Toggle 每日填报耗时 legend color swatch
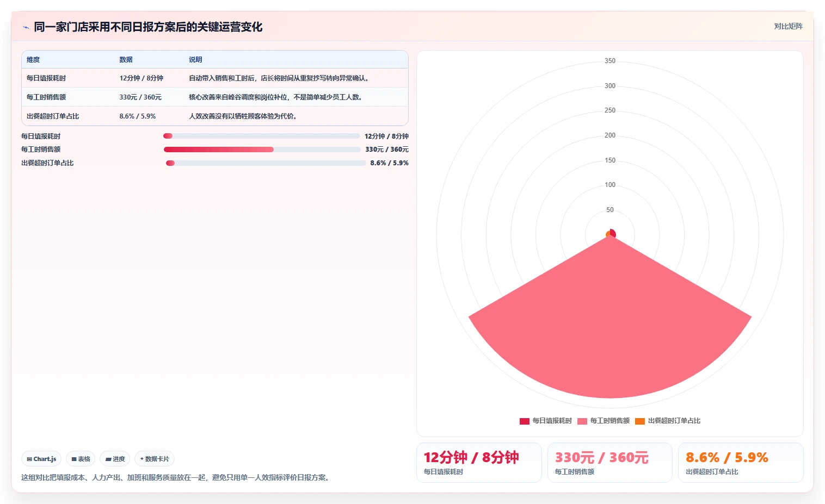The height and width of the screenshot is (504, 825). pyautogui.click(x=525, y=421)
